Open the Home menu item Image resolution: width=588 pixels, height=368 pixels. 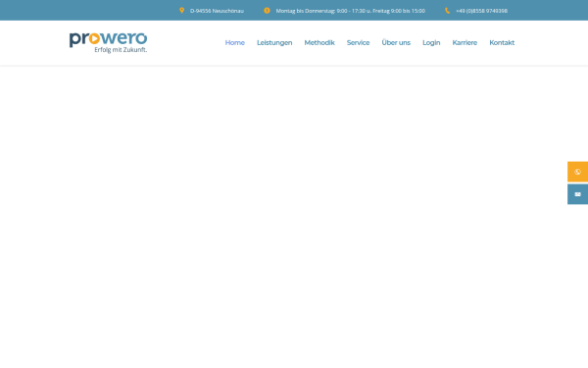tap(235, 43)
